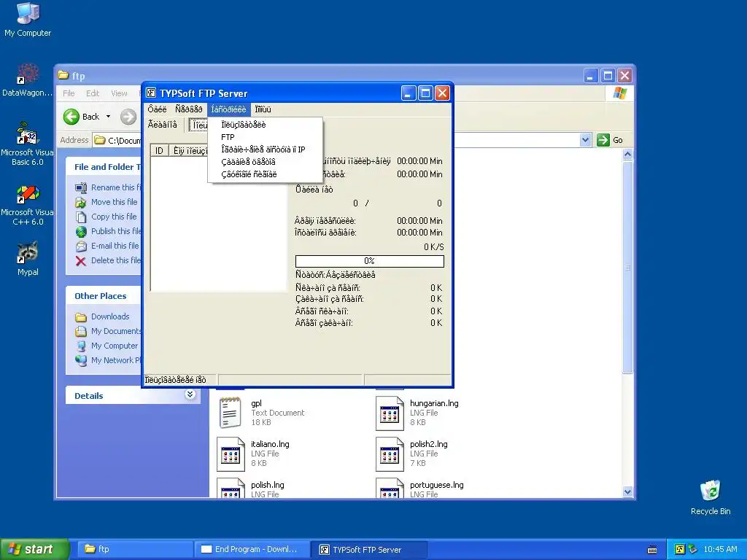Click the Rename this file task icon
747x560 pixels.
pyautogui.click(x=81, y=187)
